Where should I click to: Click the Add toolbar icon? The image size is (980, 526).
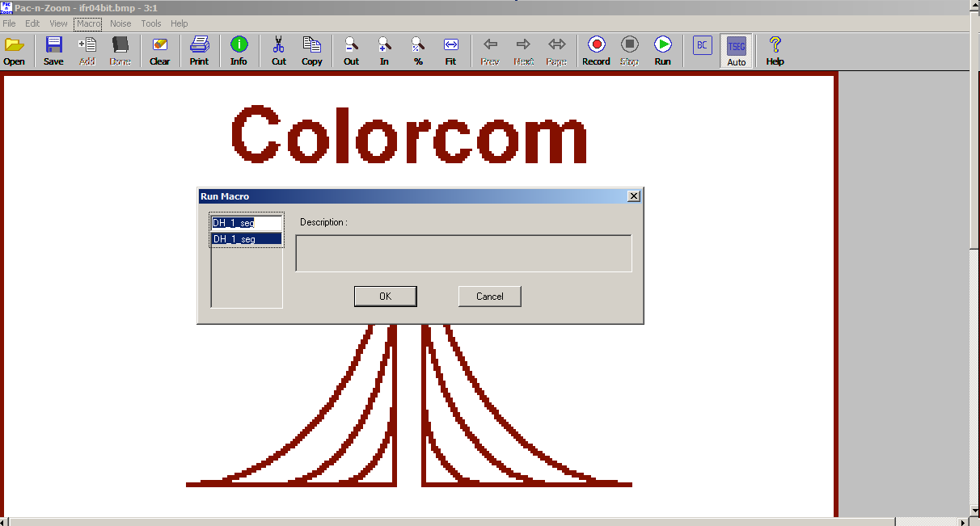87,51
